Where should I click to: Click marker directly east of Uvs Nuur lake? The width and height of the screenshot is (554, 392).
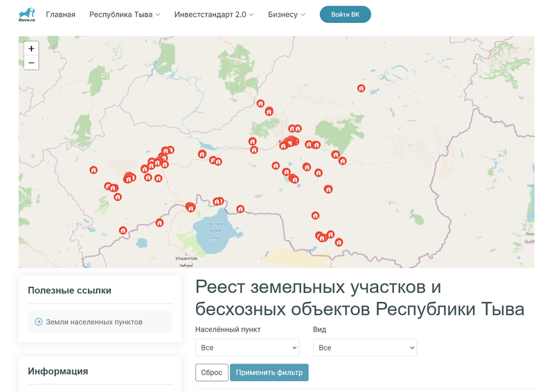click(240, 209)
